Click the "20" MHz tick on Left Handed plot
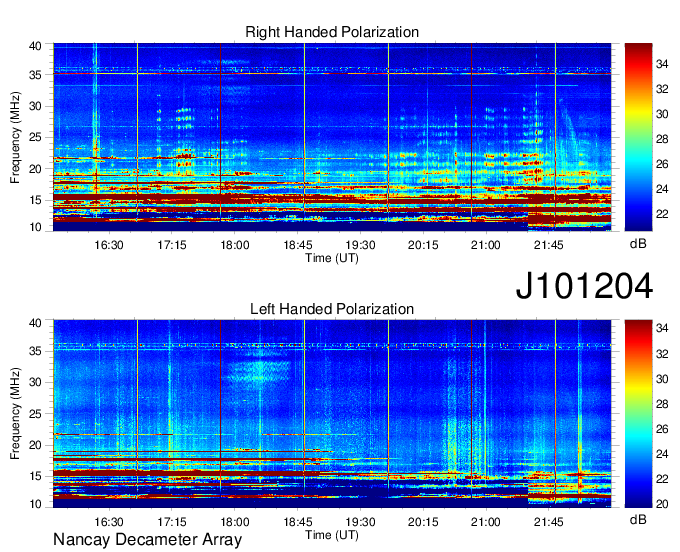The height and width of the screenshot is (552, 680). 36,445
